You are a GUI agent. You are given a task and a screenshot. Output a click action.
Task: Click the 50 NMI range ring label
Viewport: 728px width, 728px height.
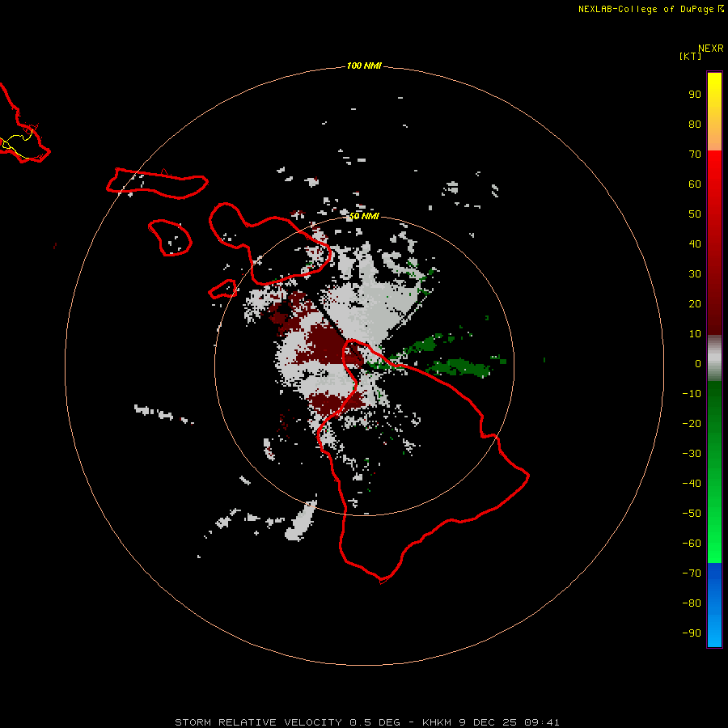(x=364, y=216)
